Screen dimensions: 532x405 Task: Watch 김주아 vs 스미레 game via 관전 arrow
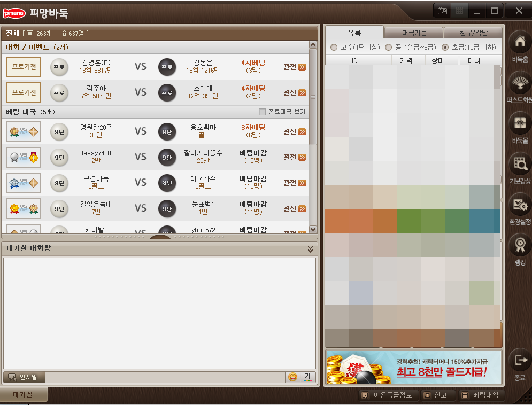pos(302,92)
